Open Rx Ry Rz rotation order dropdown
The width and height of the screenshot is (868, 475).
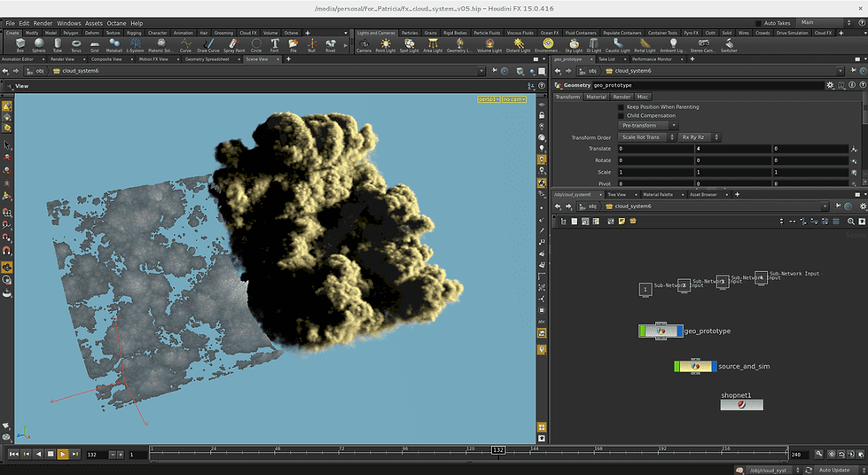pyautogui.click(x=699, y=137)
